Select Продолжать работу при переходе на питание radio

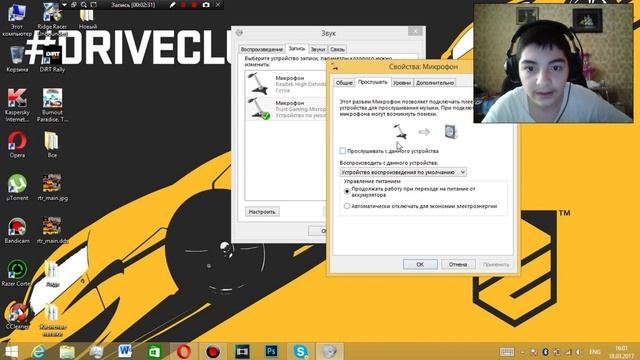pyautogui.click(x=347, y=191)
